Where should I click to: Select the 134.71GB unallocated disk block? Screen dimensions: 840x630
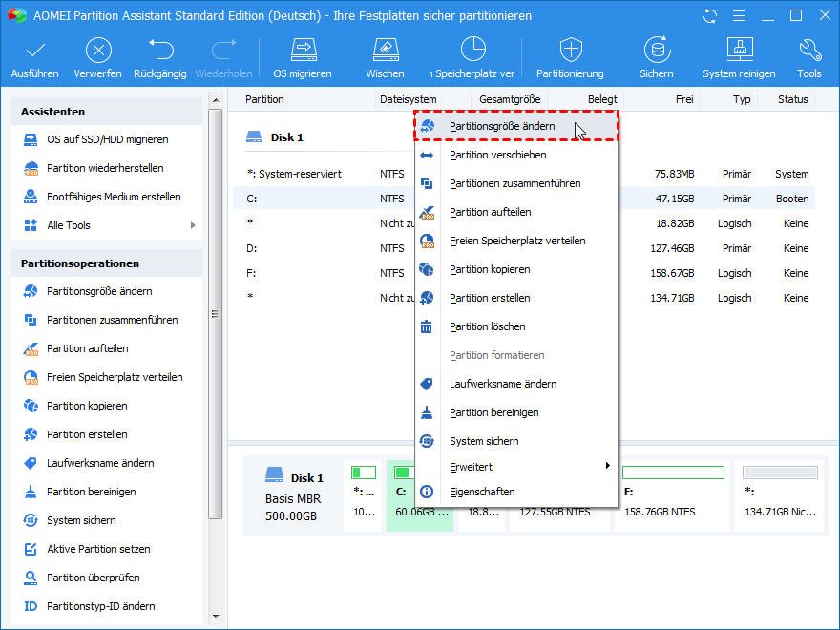coord(780,495)
